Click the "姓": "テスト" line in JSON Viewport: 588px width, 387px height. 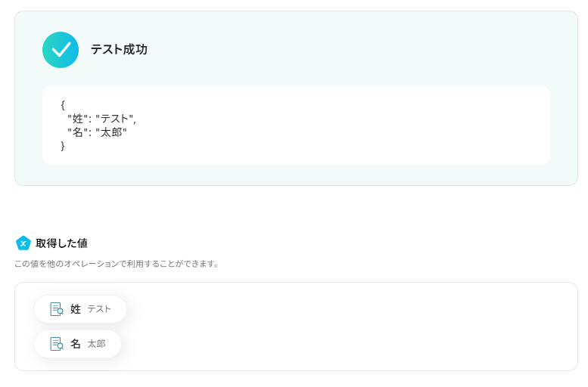[x=101, y=119]
